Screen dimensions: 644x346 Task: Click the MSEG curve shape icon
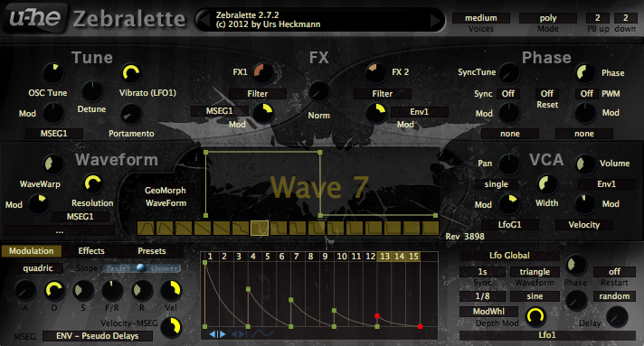(262, 334)
